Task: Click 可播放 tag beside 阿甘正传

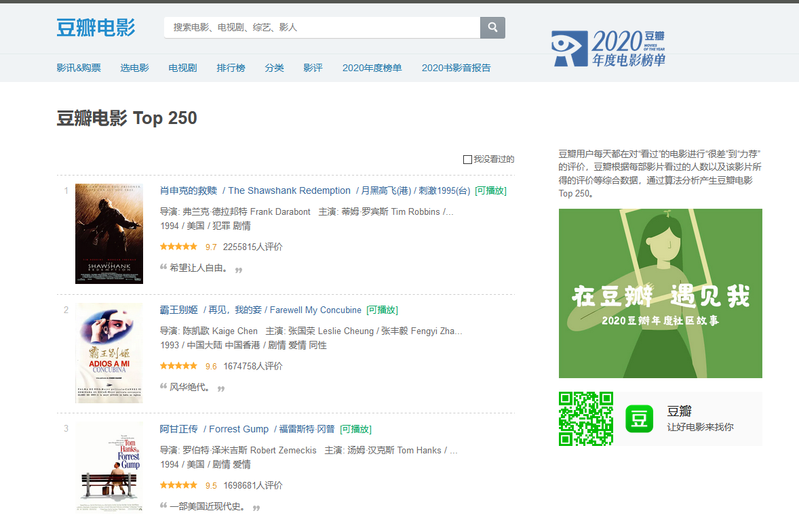Action: click(355, 429)
